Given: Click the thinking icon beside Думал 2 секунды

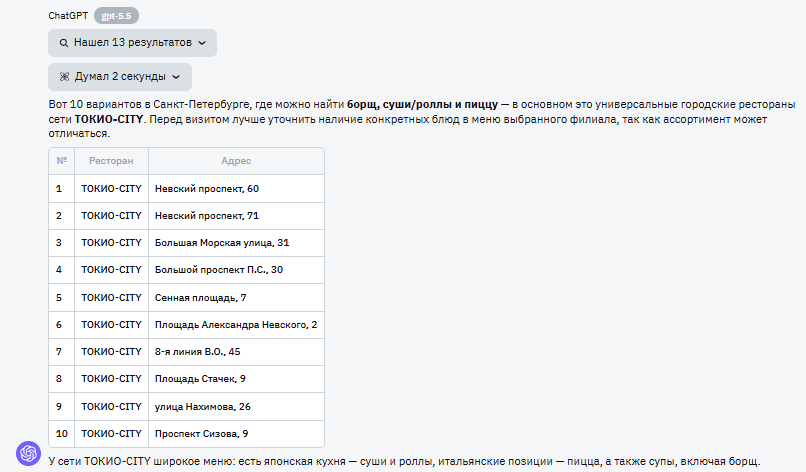Looking at the screenshot, I should point(64,77).
